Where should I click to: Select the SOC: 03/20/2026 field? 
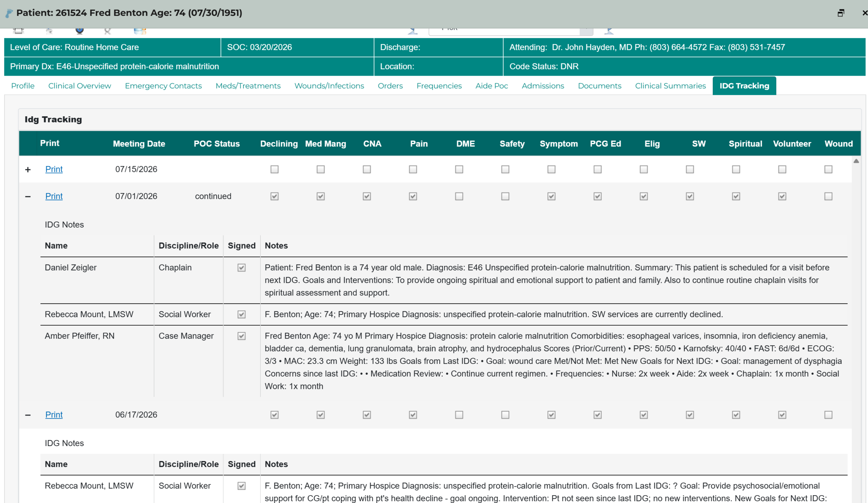[297, 47]
